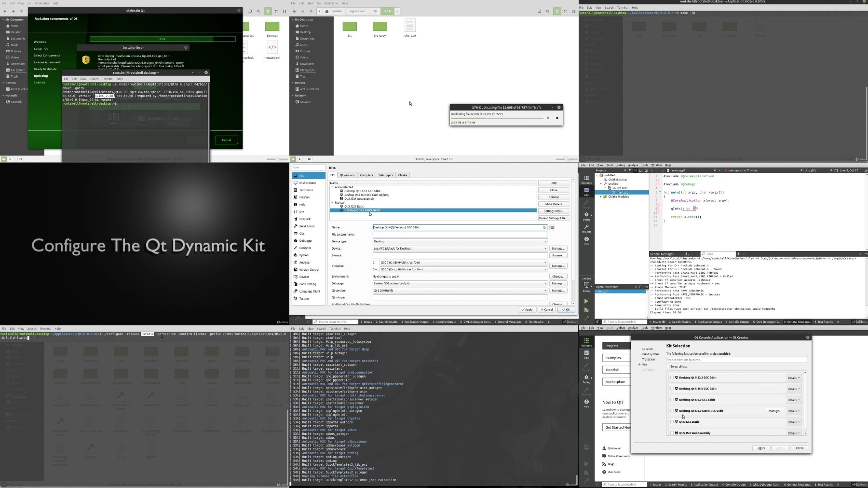868x488 pixels.
Task: Open Projects mode wrench in main.cpp editor window
Action: pyautogui.click(x=586, y=228)
